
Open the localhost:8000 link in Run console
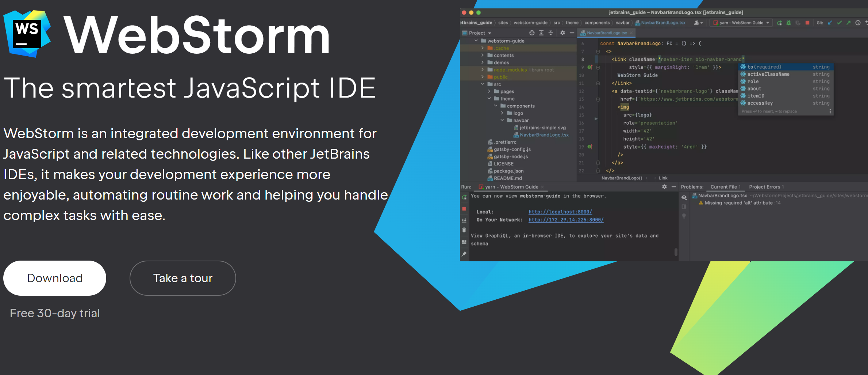pos(560,212)
